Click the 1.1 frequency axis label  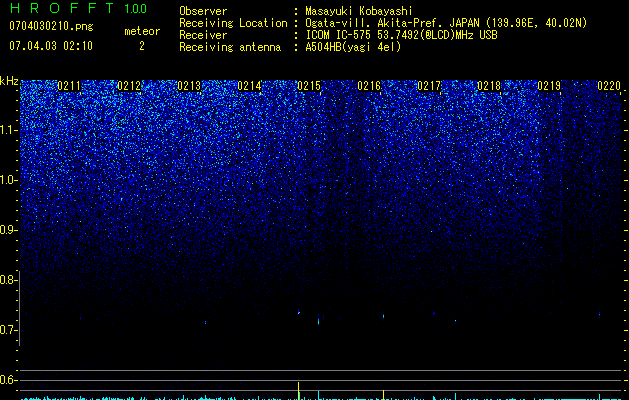tap(9, 130)
